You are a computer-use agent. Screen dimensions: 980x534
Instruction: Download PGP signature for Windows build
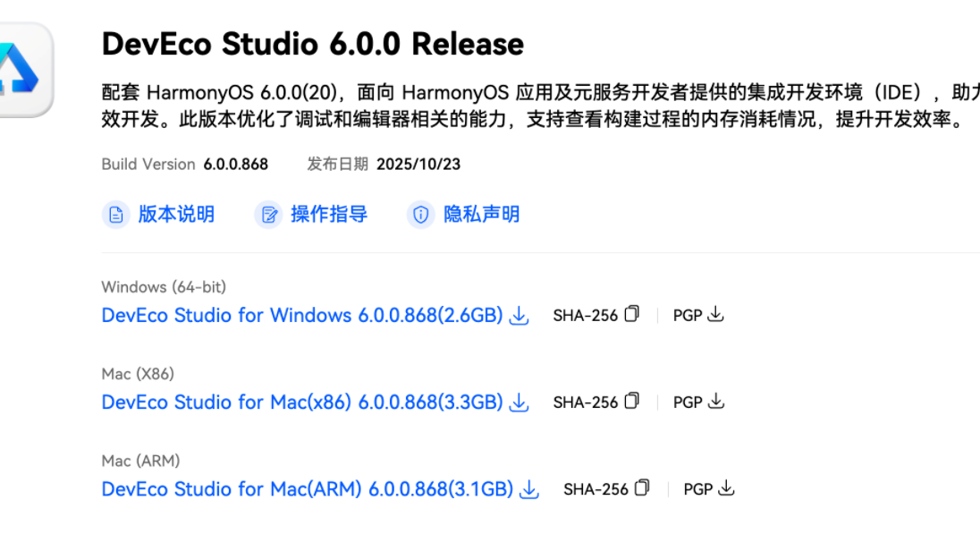[715, 314]
